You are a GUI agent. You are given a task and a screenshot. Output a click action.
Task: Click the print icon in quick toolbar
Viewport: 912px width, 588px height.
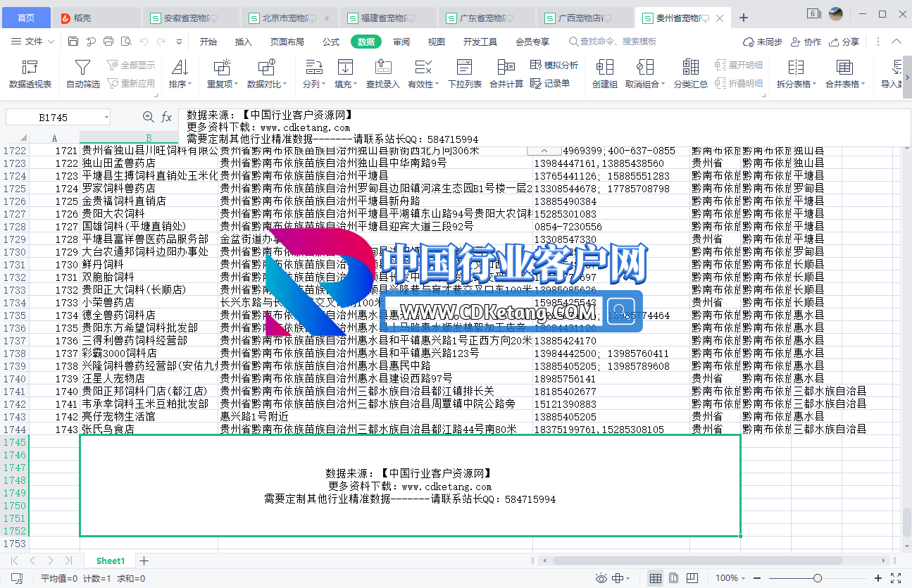tap(108, 42)
